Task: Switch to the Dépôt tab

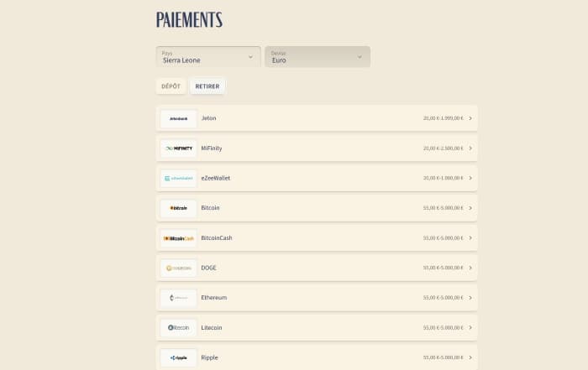Action: click(x=171, y=86)
